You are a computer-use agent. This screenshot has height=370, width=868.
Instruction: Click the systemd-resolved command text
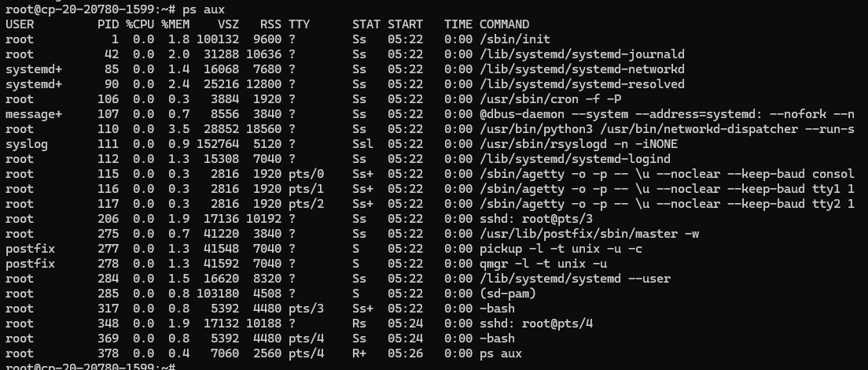pos(582,84)
